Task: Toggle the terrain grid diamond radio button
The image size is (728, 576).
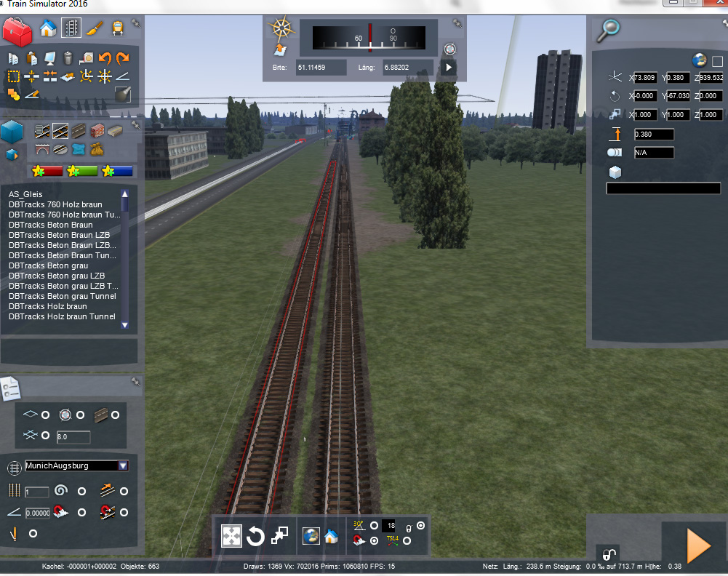Action: click(x=46, y=415)
